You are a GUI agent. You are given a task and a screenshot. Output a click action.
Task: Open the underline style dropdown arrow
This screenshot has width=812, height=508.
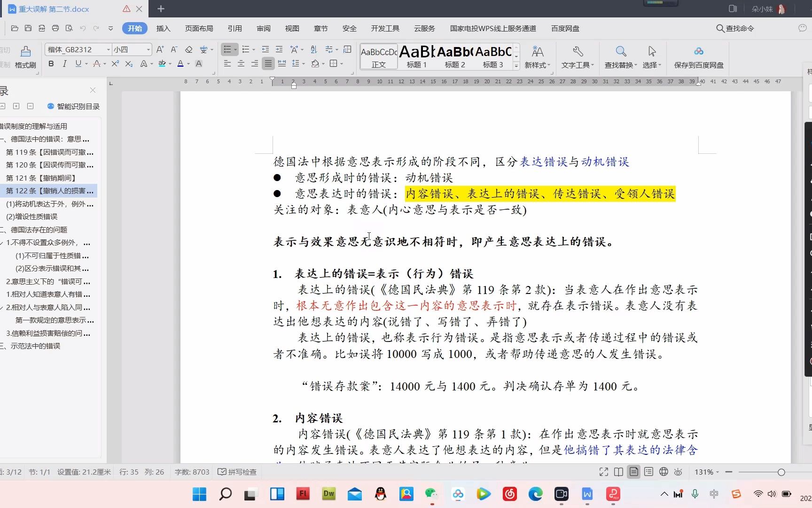(86, 63)
